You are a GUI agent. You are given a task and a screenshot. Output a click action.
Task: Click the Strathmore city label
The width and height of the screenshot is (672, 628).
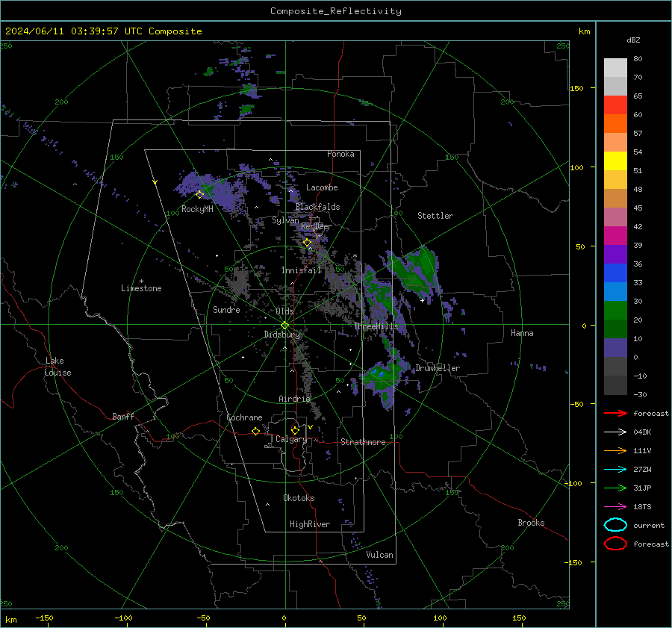click(363, 442)
